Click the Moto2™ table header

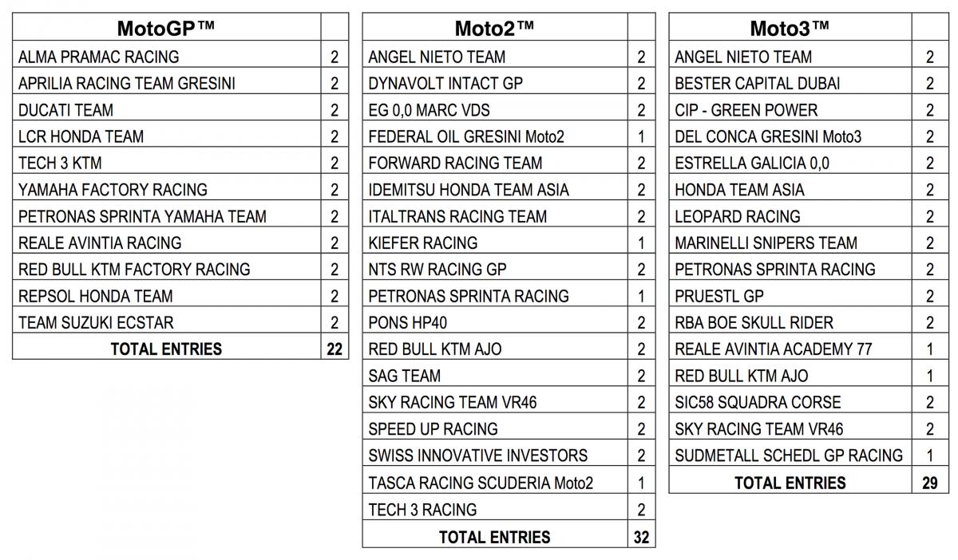click(x=494, y=29)
